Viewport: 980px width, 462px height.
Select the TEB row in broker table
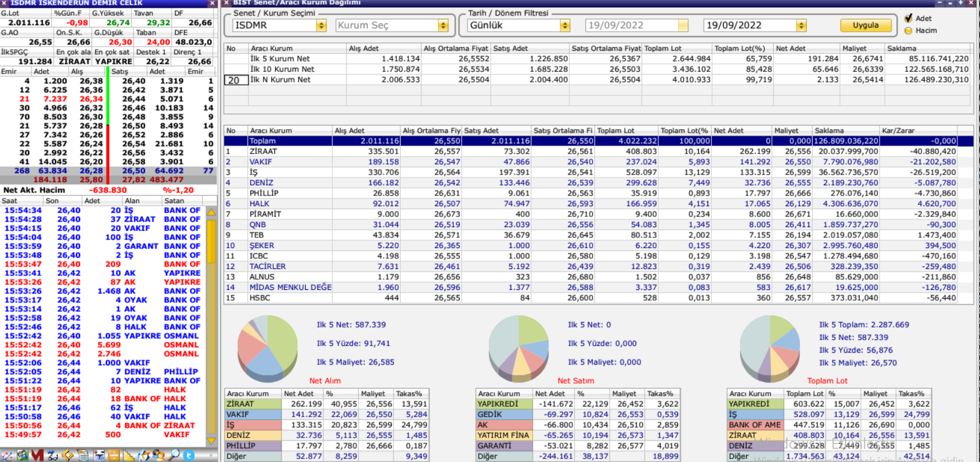pos(599,235)
